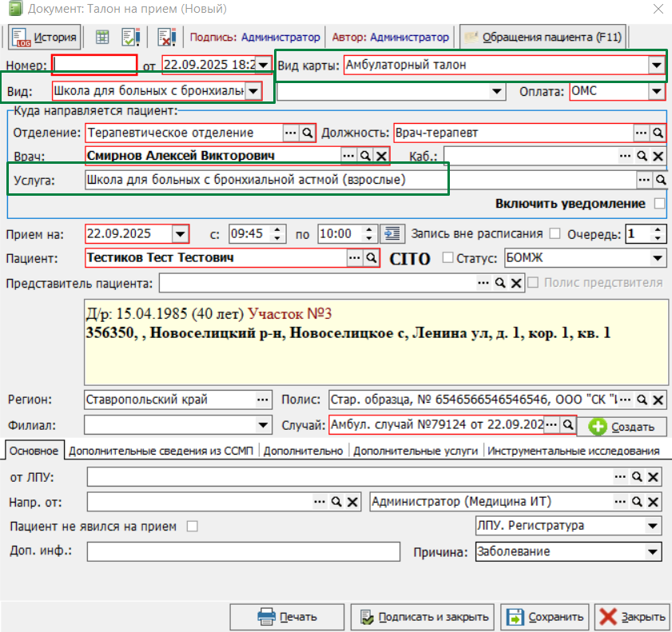The width and height of the screenshot is (672, 632).
Task: Click the document with red X icon
Action: (166, 38)
